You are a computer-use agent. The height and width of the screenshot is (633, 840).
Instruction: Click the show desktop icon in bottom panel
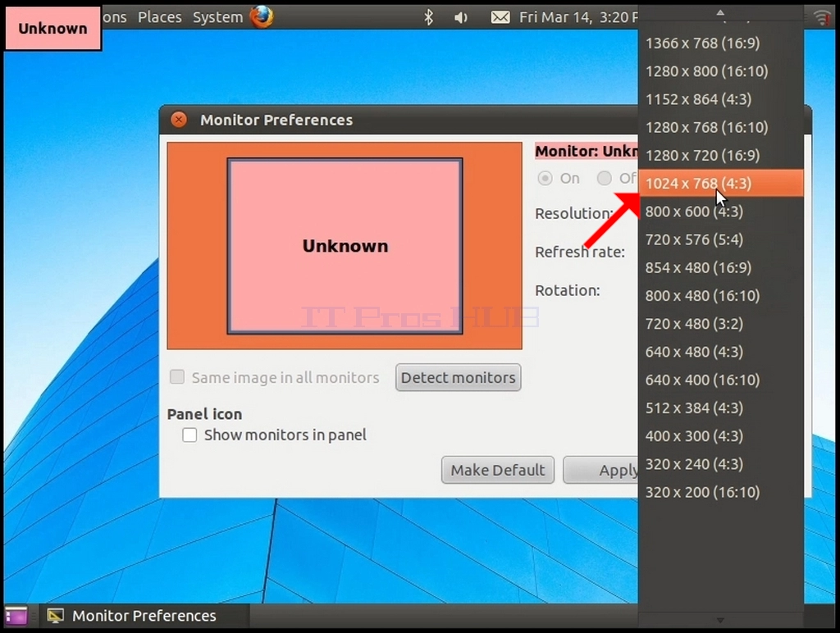(16, 616)
